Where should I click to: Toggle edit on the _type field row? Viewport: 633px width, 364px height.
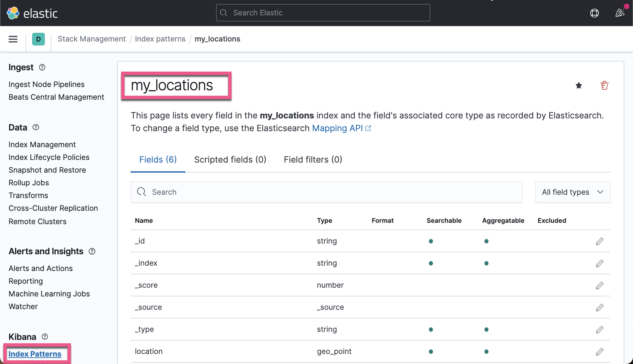600,330
